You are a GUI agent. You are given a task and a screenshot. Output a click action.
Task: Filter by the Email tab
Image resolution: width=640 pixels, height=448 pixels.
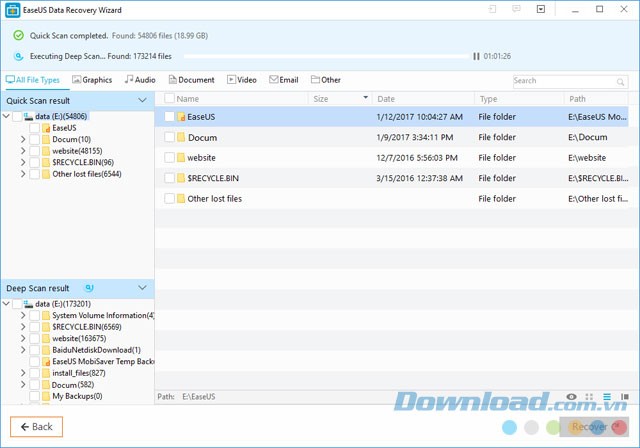coord(284,80)
